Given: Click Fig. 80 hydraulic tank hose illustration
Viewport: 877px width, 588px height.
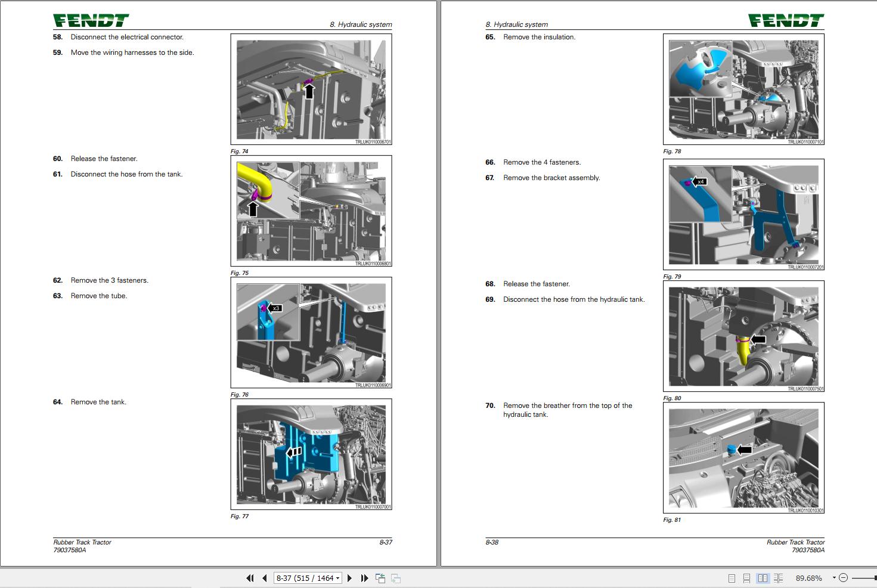Looking at the screenshot, I should coord(743,336).
